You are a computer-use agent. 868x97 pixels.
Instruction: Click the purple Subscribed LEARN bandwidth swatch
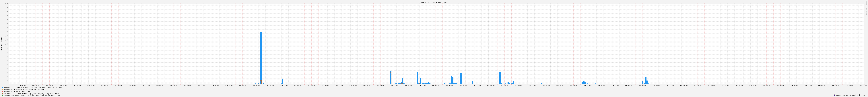point(835,95)
